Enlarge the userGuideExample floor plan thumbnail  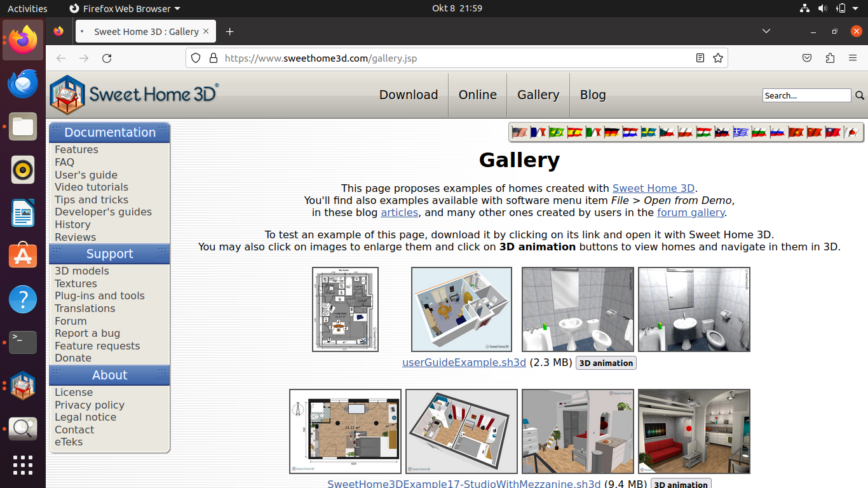coord(345,309)
